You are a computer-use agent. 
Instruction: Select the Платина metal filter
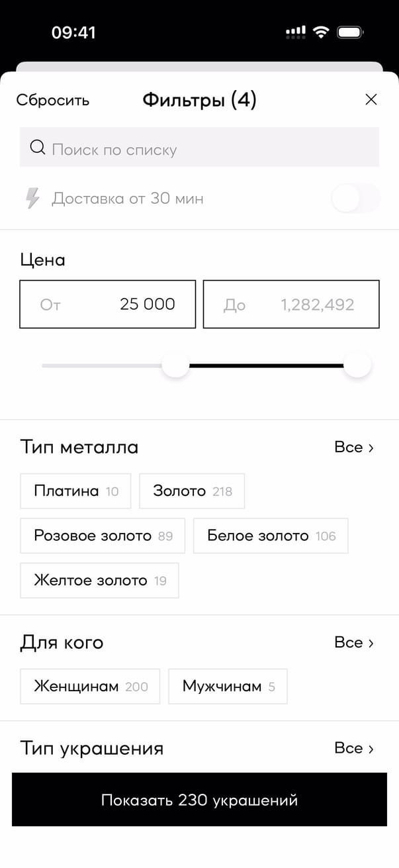click(x=75, y=491)
